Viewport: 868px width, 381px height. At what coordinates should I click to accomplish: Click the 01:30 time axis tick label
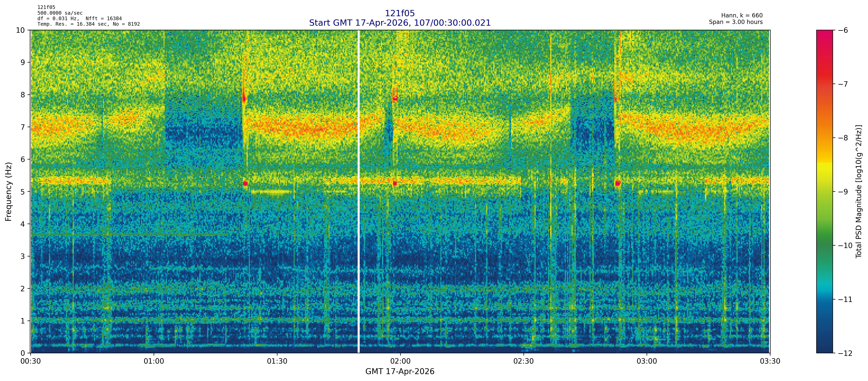point(277,362)
